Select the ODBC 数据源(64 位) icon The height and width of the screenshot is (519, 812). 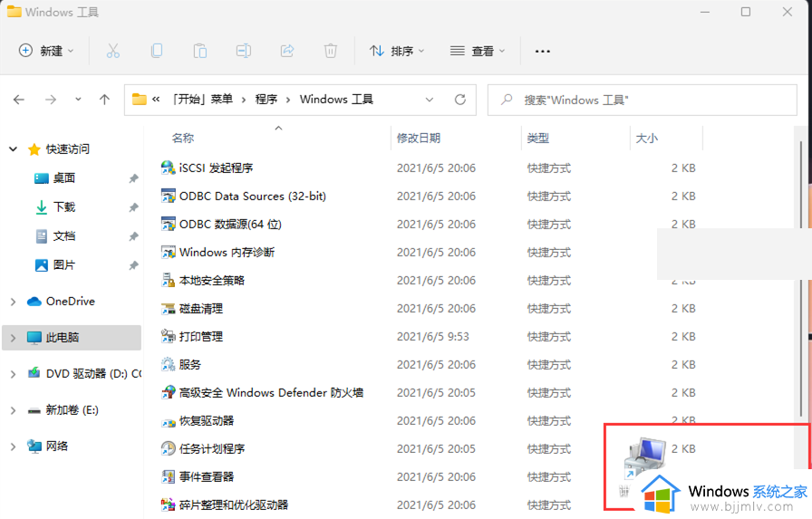168,224
